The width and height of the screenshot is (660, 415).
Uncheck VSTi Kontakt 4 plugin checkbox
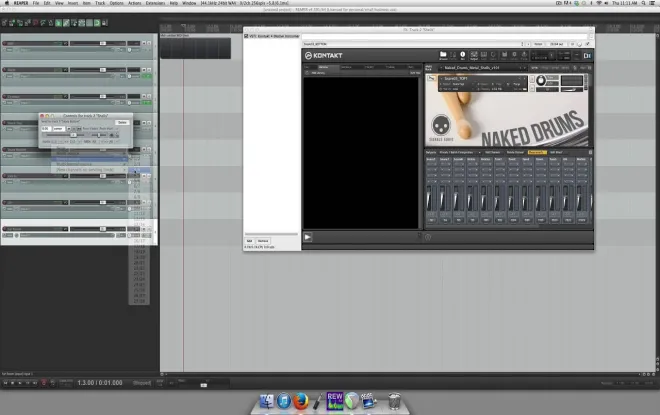coord(246,36)
